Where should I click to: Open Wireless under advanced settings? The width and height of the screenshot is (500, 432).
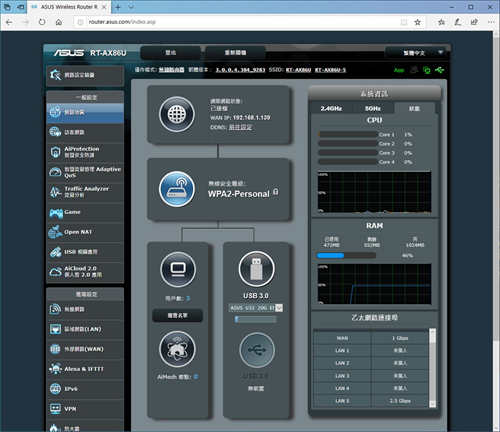(85, 309)
